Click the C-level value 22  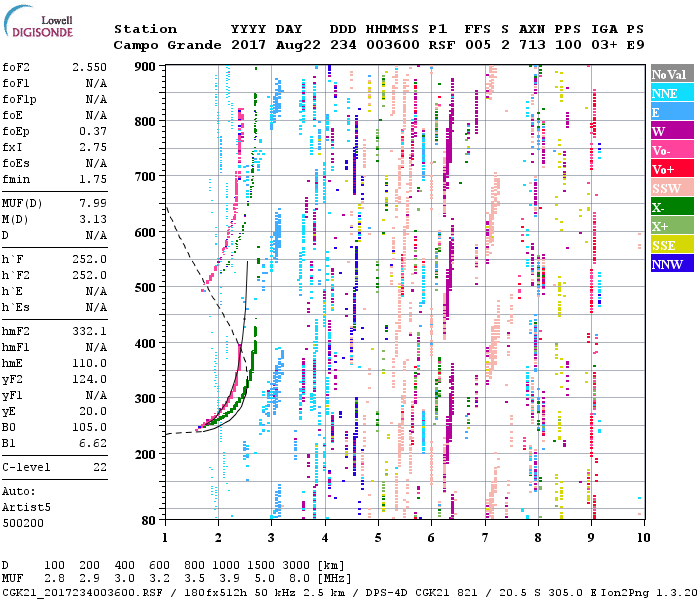point(99,467)
